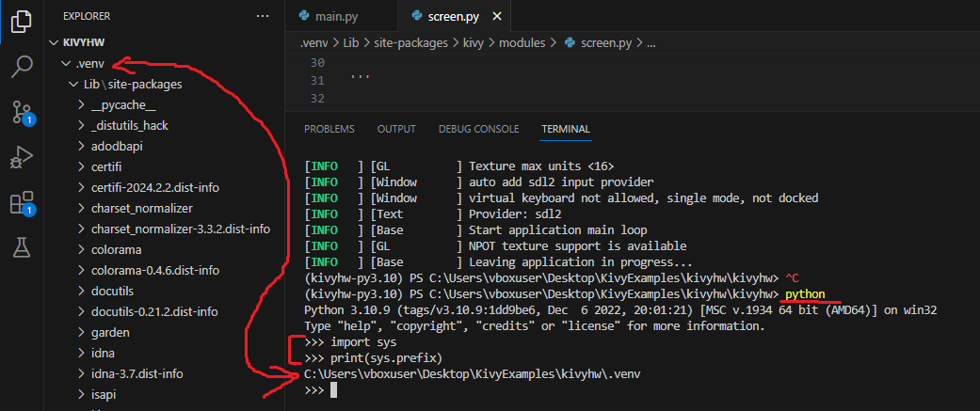Click Python file icon in breadcrumb
Image resolution: width=980 pixels, height=411 pixels.
570,43
